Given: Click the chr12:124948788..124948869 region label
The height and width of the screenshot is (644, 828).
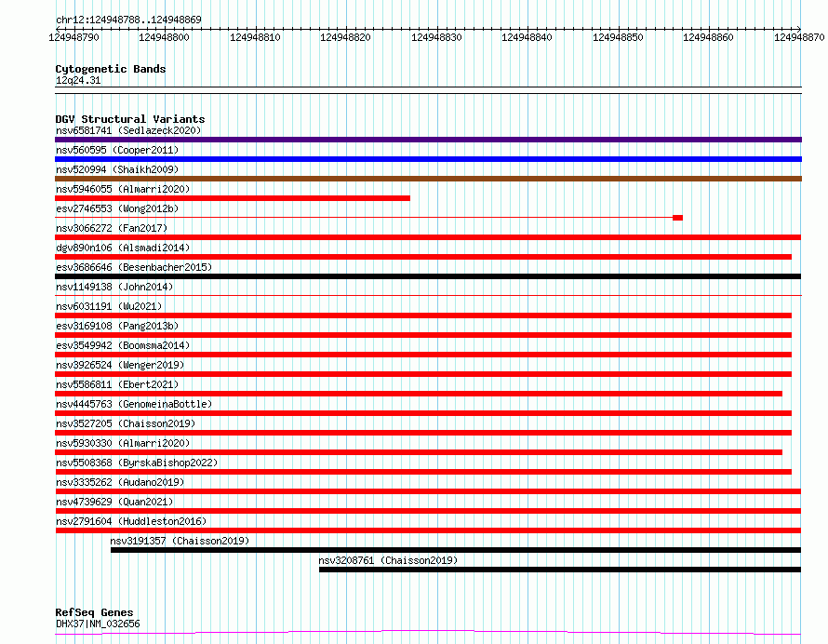Looking at the screenshot, I should click(128, 20).
